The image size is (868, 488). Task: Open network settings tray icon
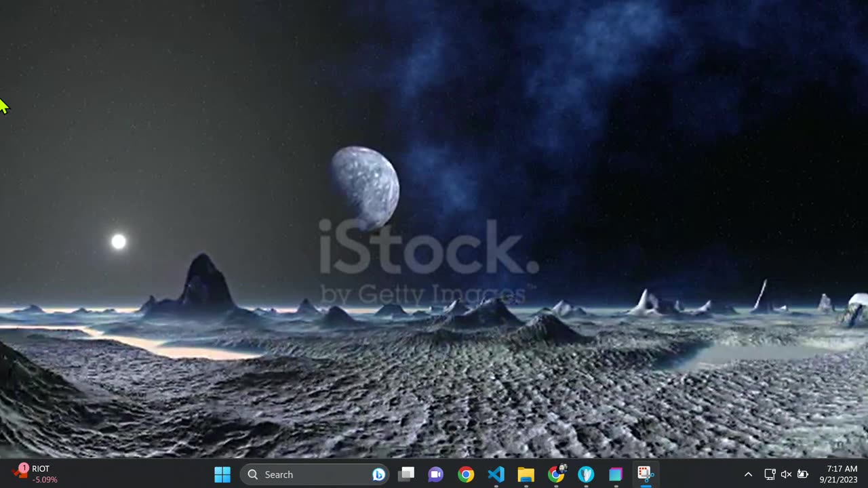(x=770, y=474)
